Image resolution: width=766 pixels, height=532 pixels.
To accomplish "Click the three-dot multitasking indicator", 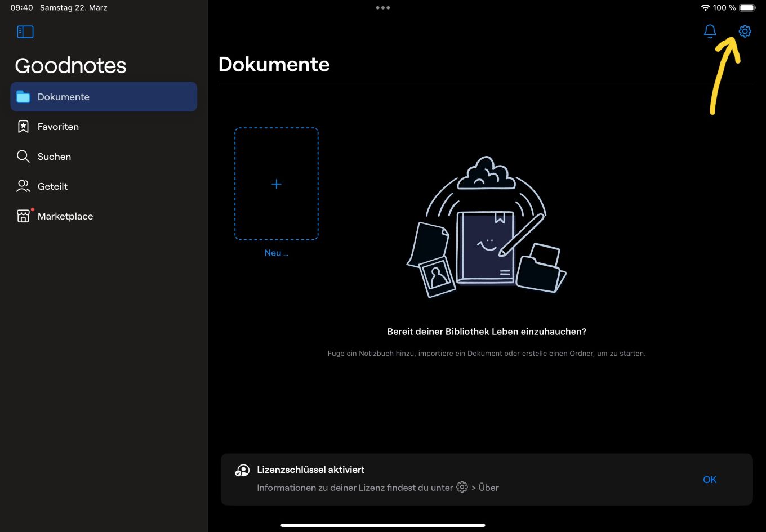I will click(x=383, y=8).
